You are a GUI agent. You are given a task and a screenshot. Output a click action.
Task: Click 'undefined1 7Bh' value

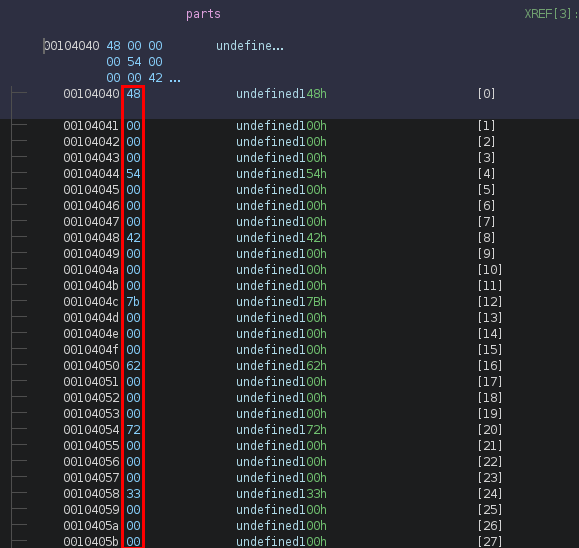(281, 302)
